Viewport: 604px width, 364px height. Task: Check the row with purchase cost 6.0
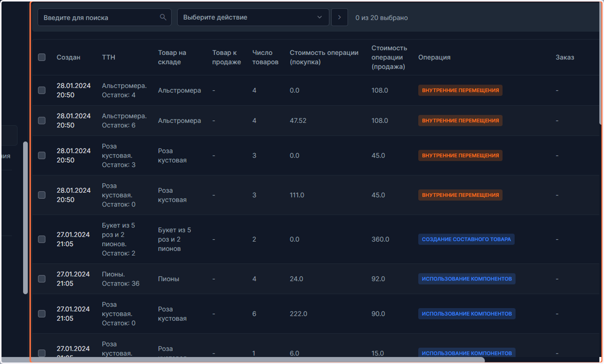(x=42, y=353)
